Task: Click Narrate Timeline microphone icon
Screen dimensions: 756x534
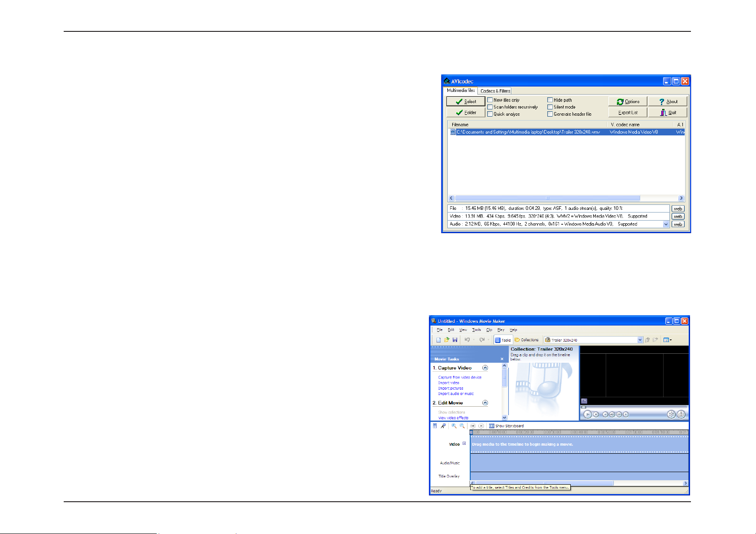Action: coord(443,426)
